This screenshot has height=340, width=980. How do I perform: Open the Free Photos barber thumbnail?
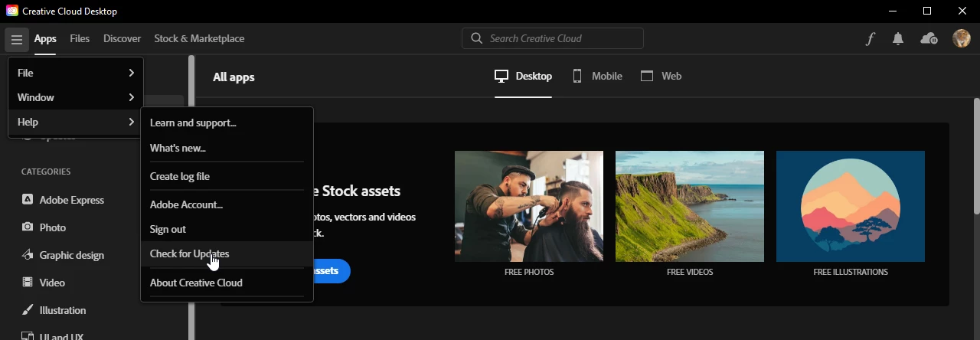pyautogui.click(x=529, y=206)
